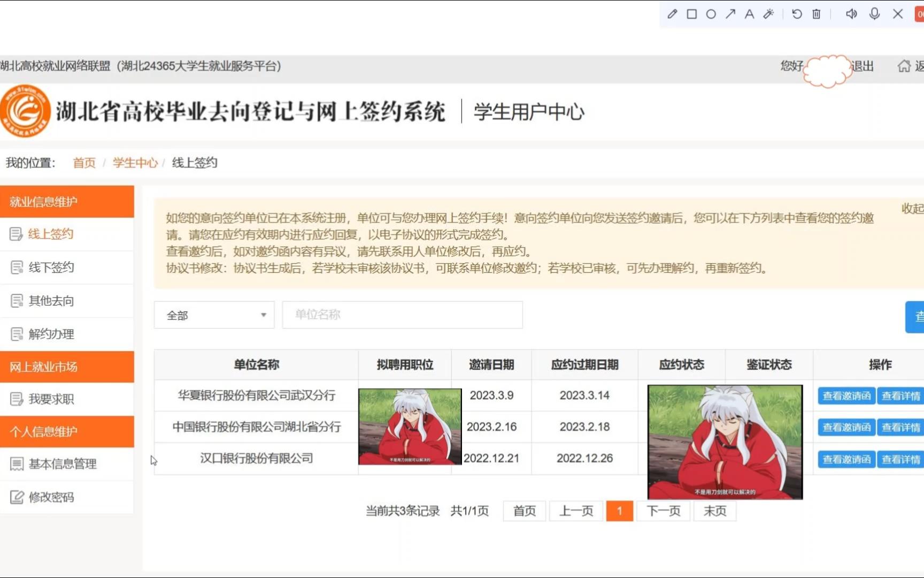The width and height of the screenshot is (924, 578).
Task: Go to 首页 breadcrumb link
Action: tap(84, 163)
